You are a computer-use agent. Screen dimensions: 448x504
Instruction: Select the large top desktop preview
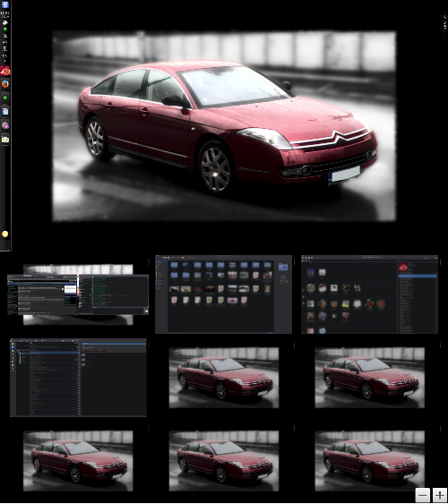224,126
